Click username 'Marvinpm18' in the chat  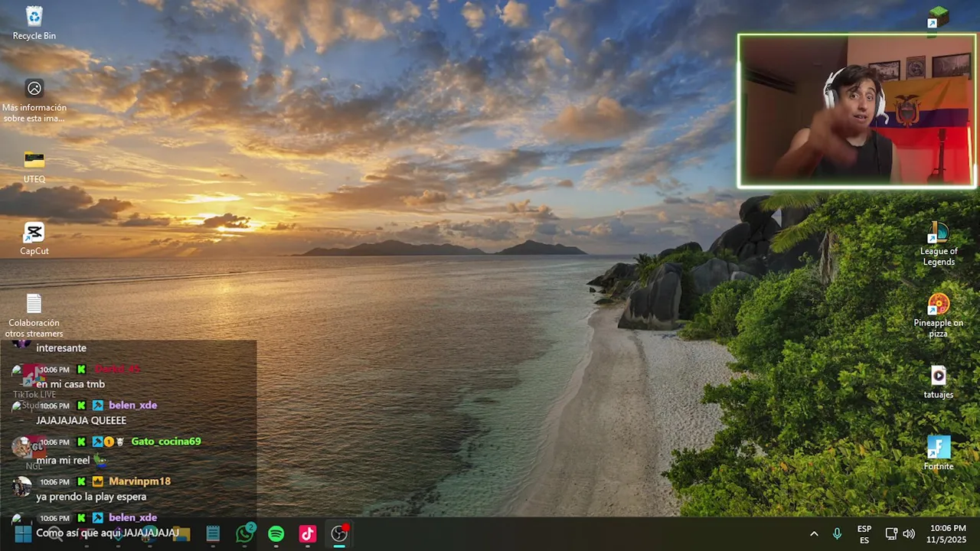(x=139, y=481)
